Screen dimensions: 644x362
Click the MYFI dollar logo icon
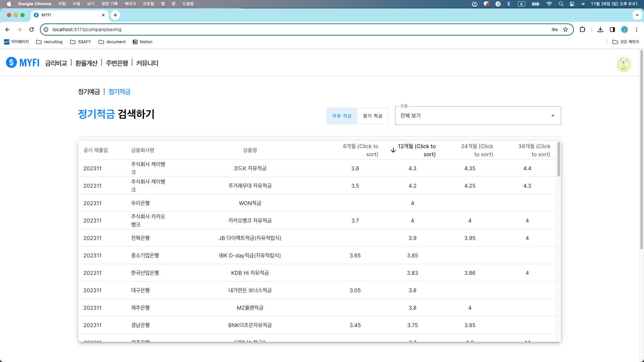[11, 62]
